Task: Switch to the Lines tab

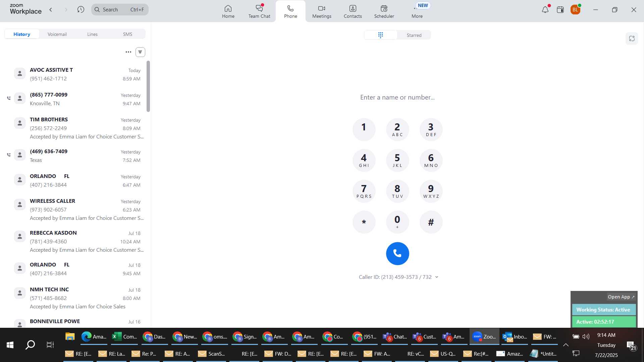Action: [92, 34]
